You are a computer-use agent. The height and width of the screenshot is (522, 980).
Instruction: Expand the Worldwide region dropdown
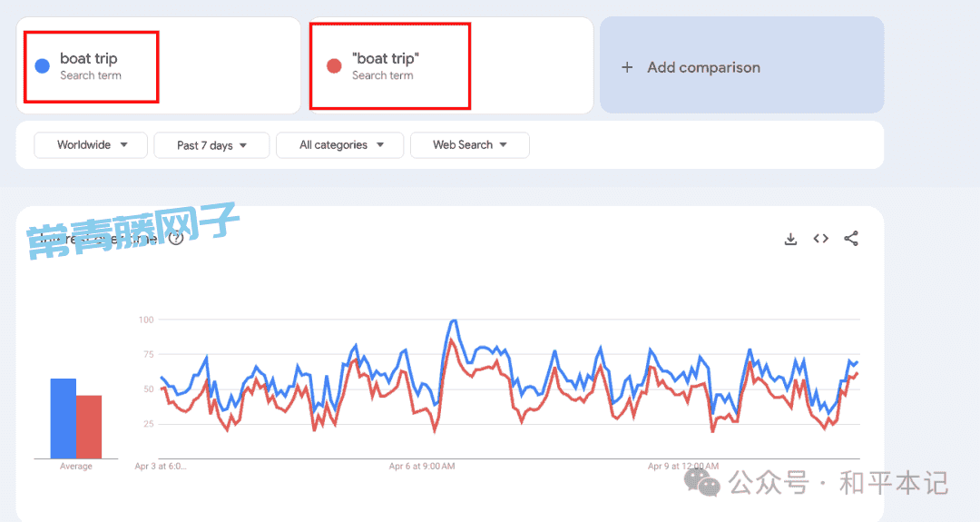[x=91, y=145]
